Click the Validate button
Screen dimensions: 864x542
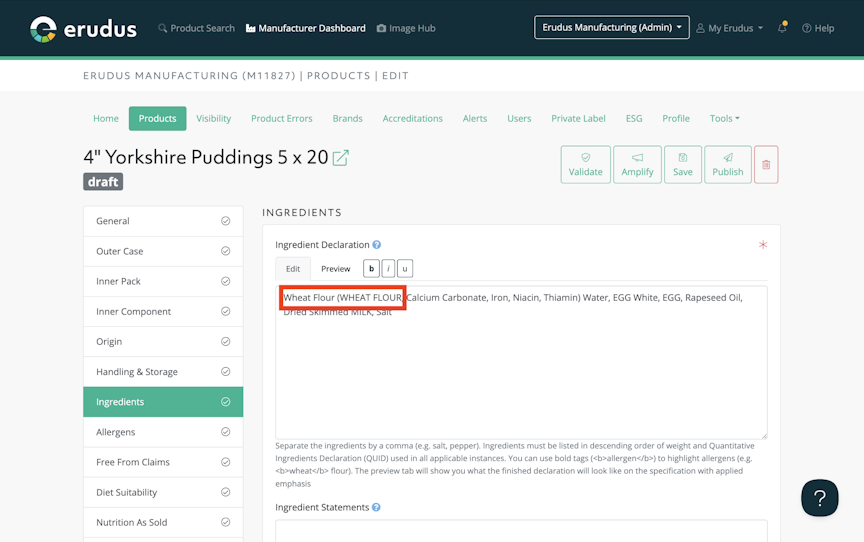pos(586,165)
